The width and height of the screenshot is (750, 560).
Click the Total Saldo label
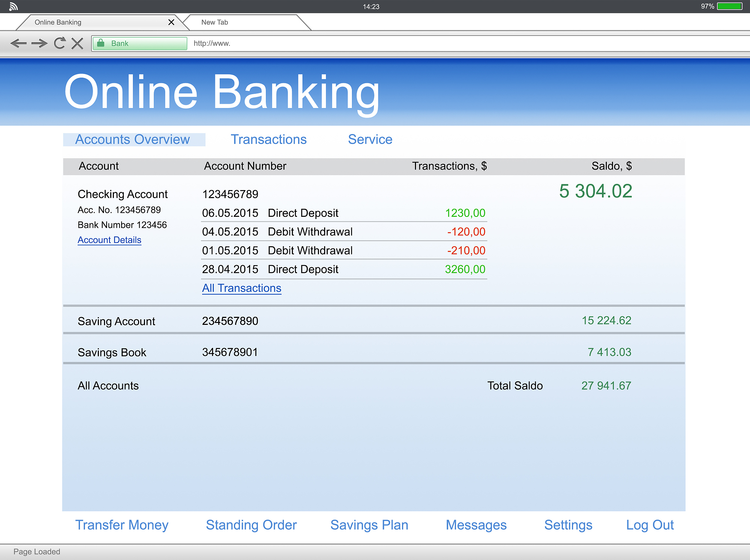[x=515, y=386]
